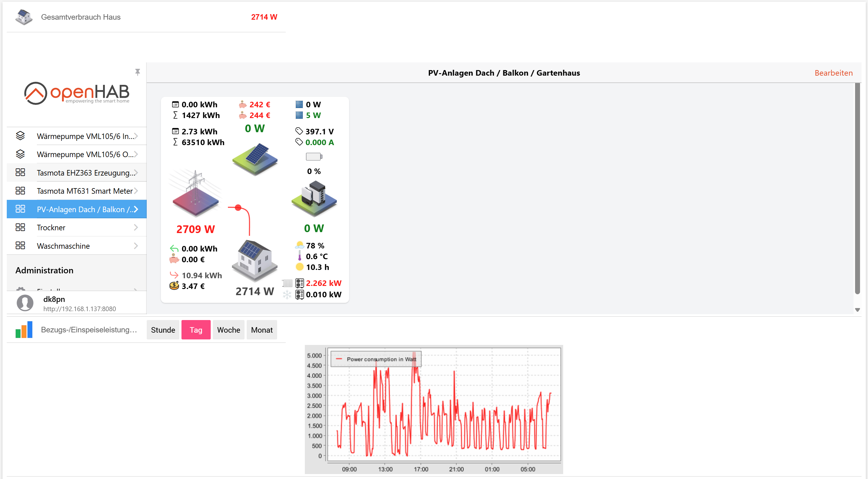This screenshot has height=479, width=868.
Task: Select the Stunde chart period
Action: point(163,330)
